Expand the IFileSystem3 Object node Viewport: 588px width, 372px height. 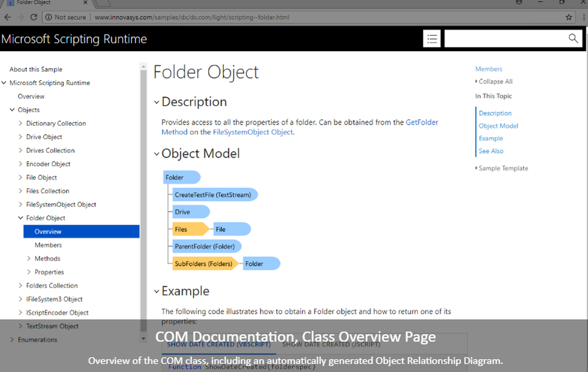pos(21,299)
